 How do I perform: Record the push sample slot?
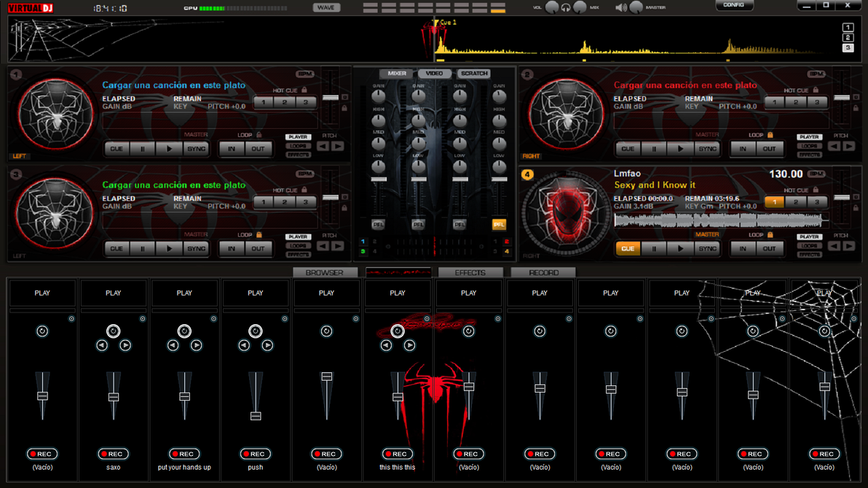255,454
